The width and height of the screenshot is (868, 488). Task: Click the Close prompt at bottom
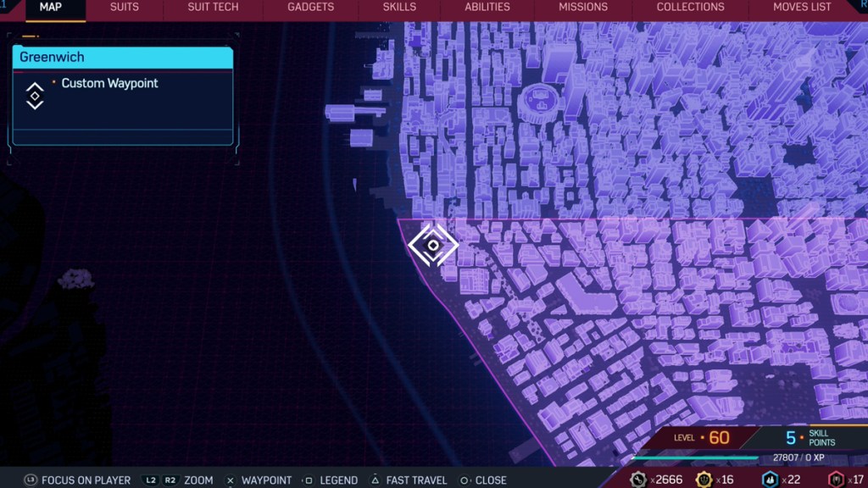(x=490, y=480)
